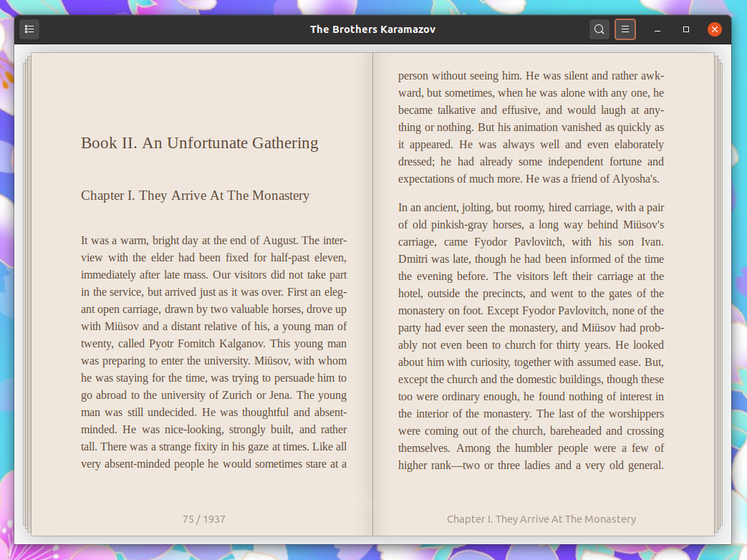Image resolution: width=747 pixels, height=560 pixels.
Task: Click the page indicator reading 75 / 1937
Action: (x=203, y=519)
